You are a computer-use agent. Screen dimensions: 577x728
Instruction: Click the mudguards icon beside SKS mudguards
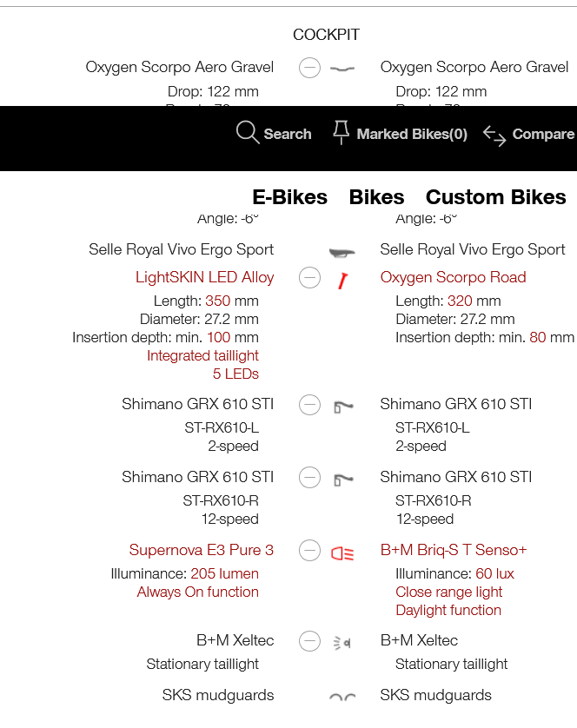click(342, 697)
